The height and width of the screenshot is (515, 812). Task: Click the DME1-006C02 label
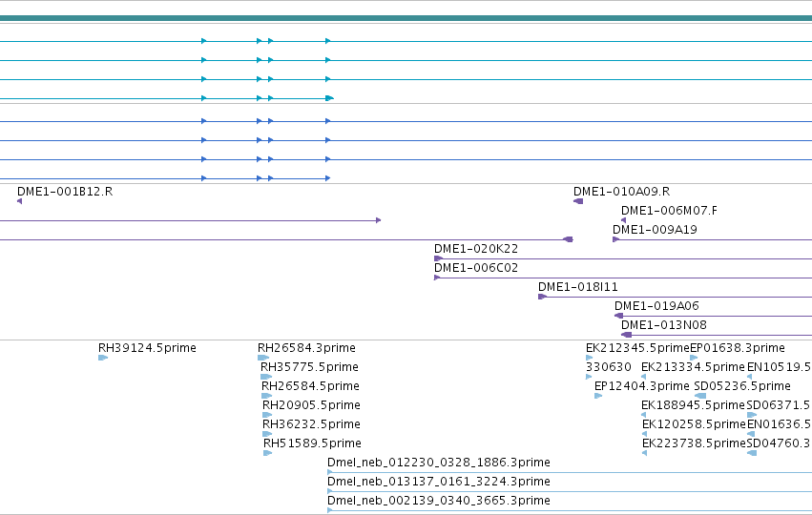coord(476,268)
